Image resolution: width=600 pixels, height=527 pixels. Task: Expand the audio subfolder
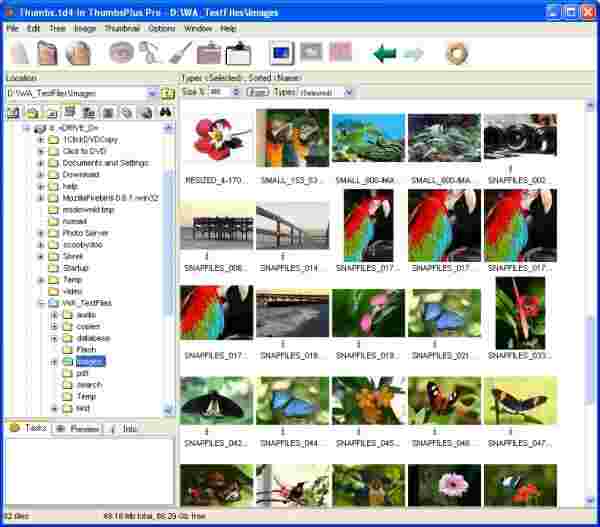point(54,315)
